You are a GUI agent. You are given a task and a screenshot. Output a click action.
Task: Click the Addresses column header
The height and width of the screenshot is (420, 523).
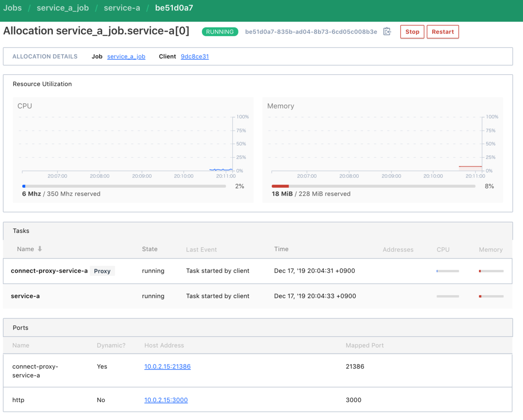[398, 249]
